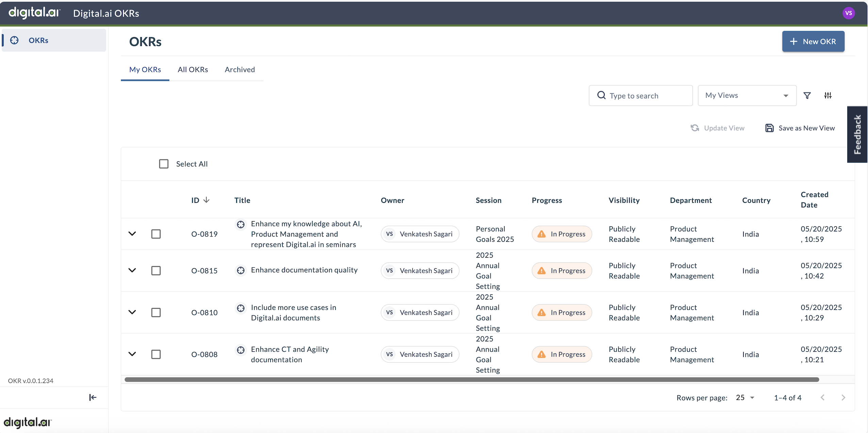The width and height of the screenshot is (868, 433).
Task: Click the horizontal table scrollbar
Action: tap(472, 380)
